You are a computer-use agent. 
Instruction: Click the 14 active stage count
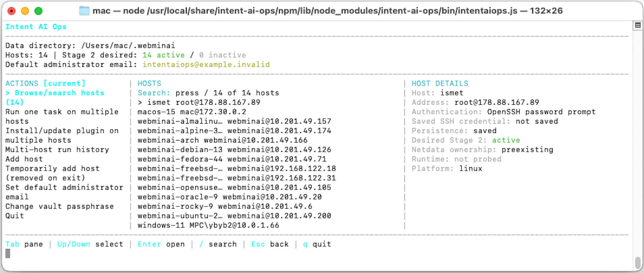click(163, 55)
